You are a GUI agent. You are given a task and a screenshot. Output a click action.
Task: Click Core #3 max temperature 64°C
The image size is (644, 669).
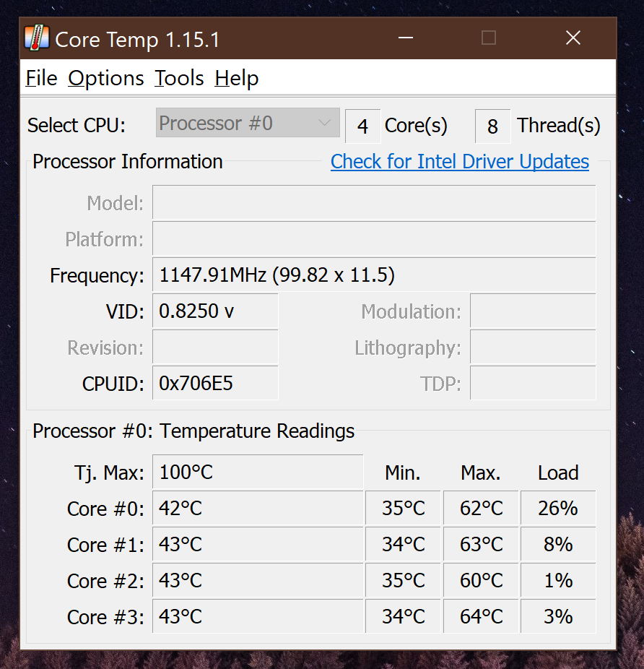(x=481, y=616)
